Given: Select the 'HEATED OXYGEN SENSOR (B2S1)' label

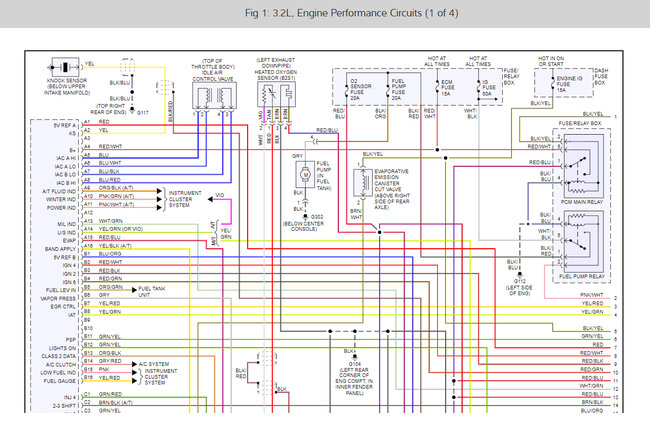Looking at the screenshot, I should 276,75.
